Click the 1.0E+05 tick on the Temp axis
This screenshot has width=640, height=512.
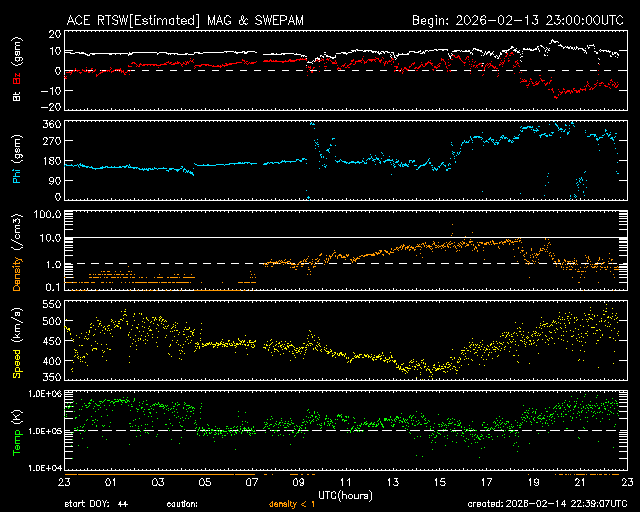click(45, 431)
